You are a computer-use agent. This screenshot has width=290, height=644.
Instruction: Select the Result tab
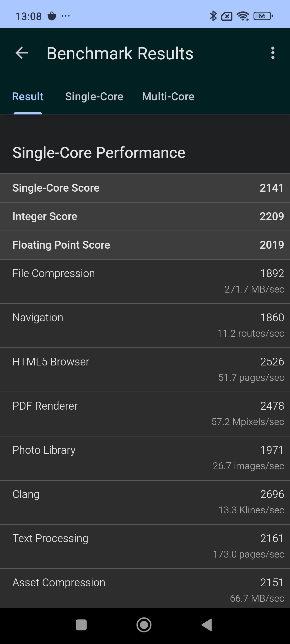[x=28, y=97]
